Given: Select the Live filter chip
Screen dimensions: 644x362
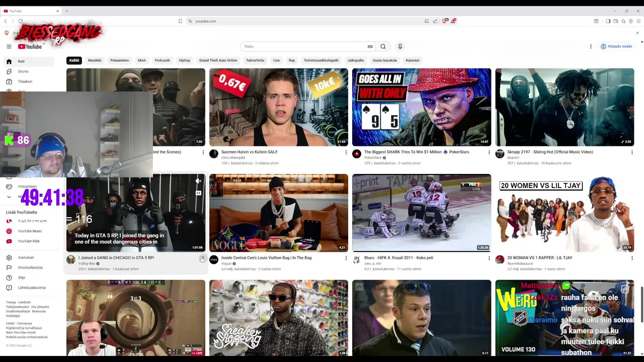Looking at the screenshot, I should [x=276, y=60].
